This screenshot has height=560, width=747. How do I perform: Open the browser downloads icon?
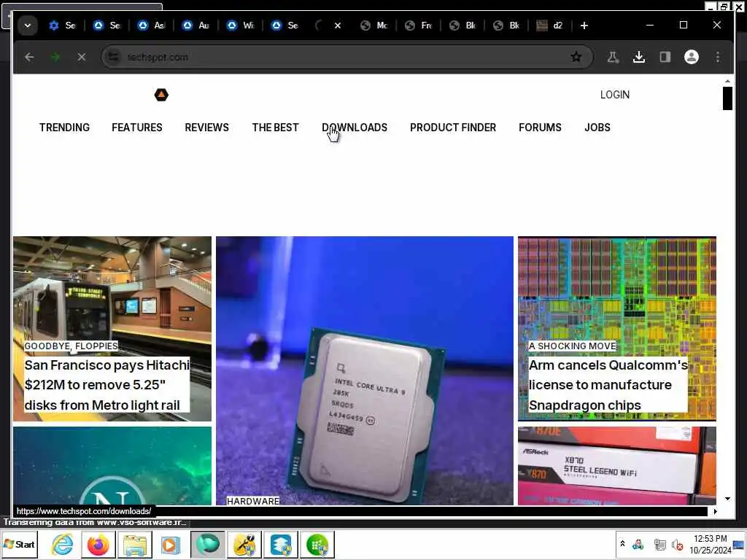tap(639, 57)
